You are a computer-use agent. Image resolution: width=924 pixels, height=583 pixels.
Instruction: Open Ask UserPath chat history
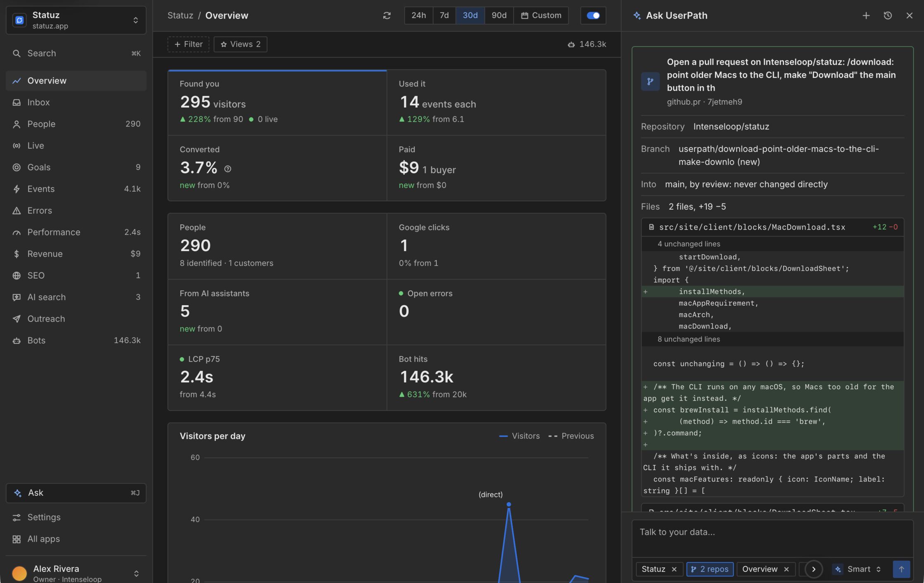[888, 16]
